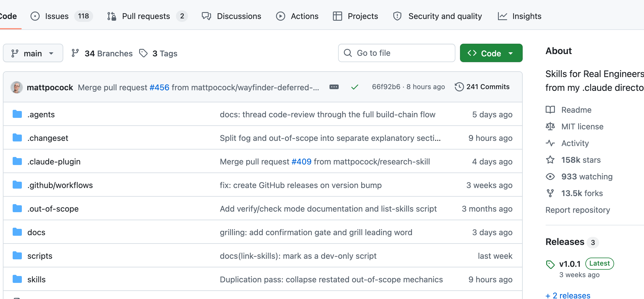Image resolution: width=644 pixels, height=299 pixels.
Task: View all 34 Branches
Action: pyautogui.click(x=102, y=53)
